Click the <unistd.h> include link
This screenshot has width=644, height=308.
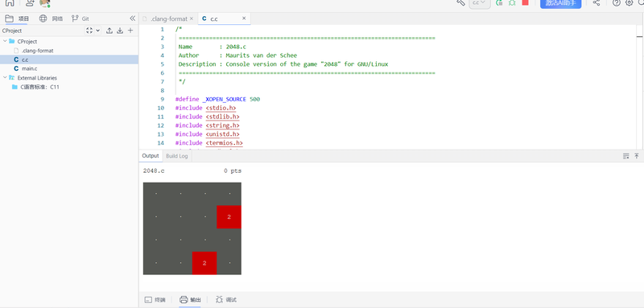coord(223,134)
